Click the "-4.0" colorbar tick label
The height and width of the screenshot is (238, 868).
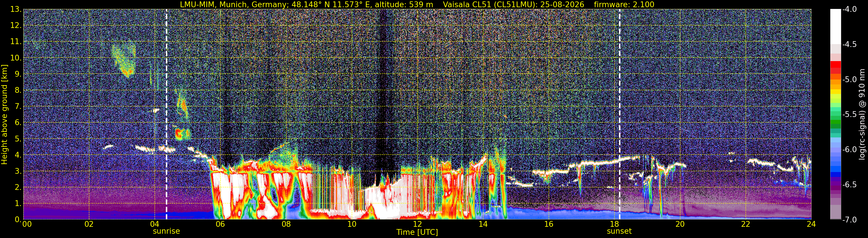coord(850,9)
